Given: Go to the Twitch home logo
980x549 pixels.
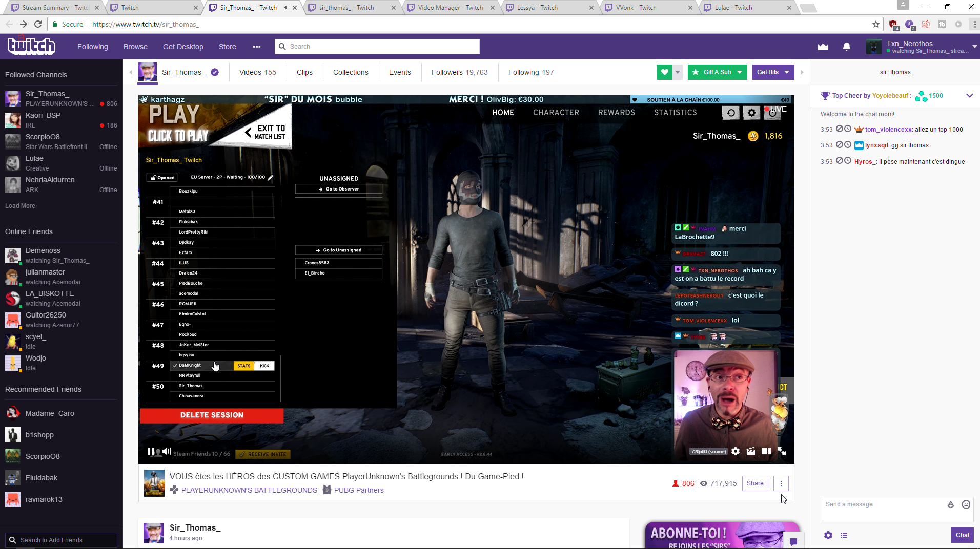Looking at the screenshot, I should [31, 46].
